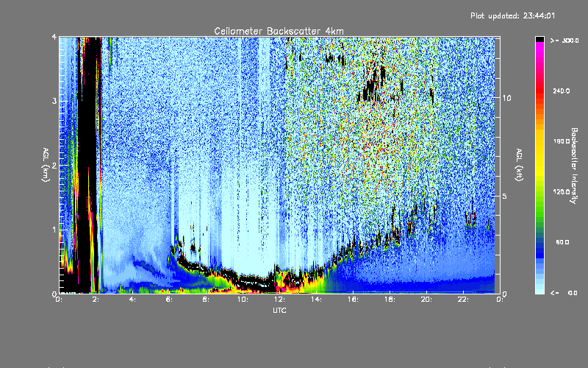
Task: Select the 'Ceilometer Backscatter 4km' plot title
Action: tap(279, 31)
